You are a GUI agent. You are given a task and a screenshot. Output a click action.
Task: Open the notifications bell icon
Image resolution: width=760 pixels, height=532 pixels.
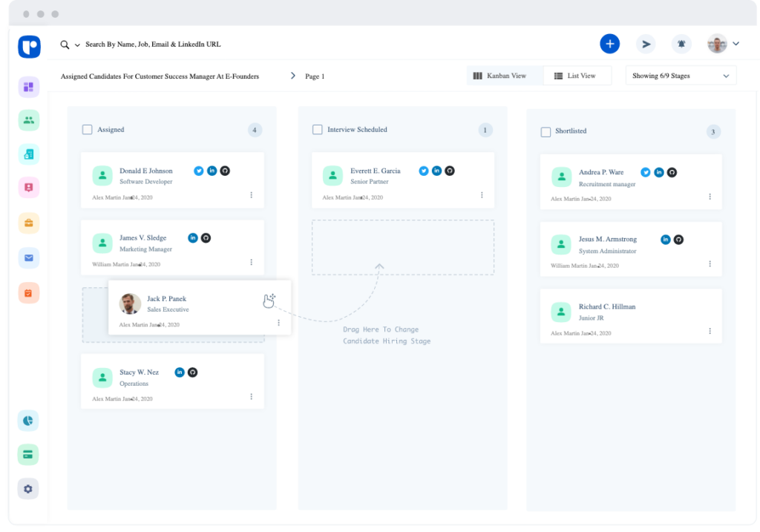pos(681,44)
